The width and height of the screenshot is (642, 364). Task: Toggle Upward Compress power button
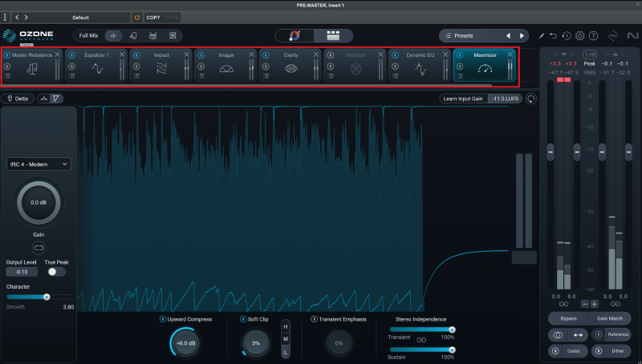pyautogui.click(x=163, y=319)
